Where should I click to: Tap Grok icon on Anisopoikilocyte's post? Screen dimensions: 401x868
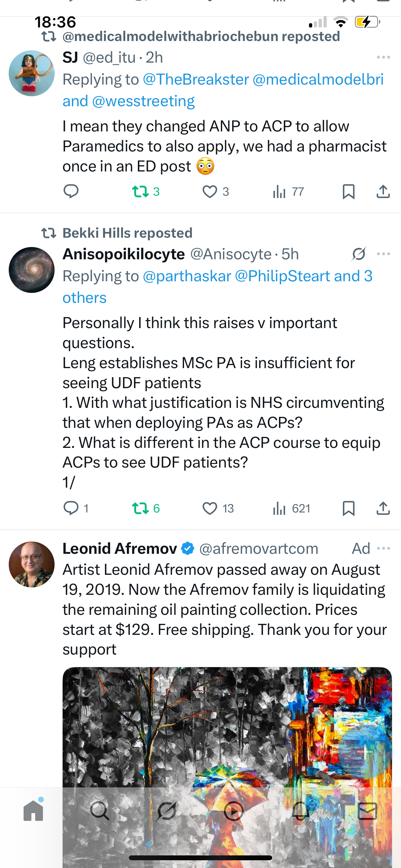358,254
